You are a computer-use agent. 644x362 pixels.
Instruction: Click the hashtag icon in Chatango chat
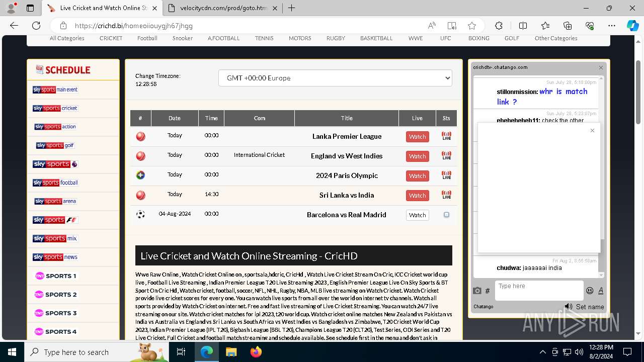pyautogui.click(x=488, y=291)
